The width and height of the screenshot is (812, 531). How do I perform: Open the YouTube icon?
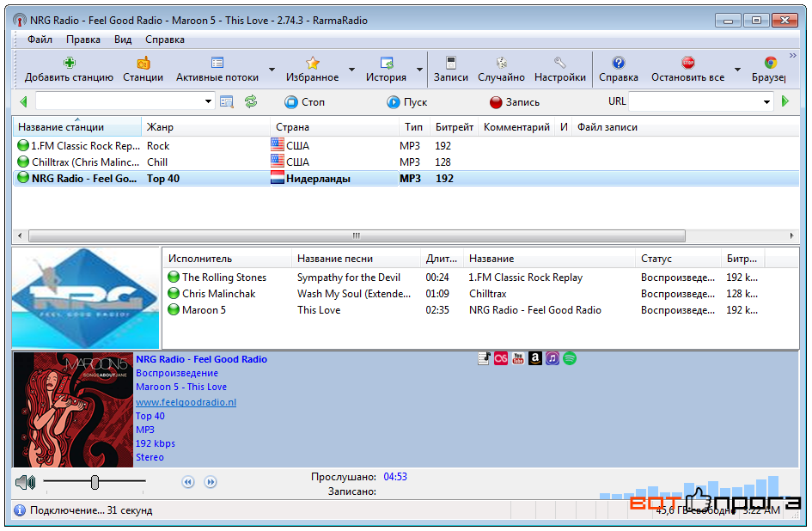[518, 358]
